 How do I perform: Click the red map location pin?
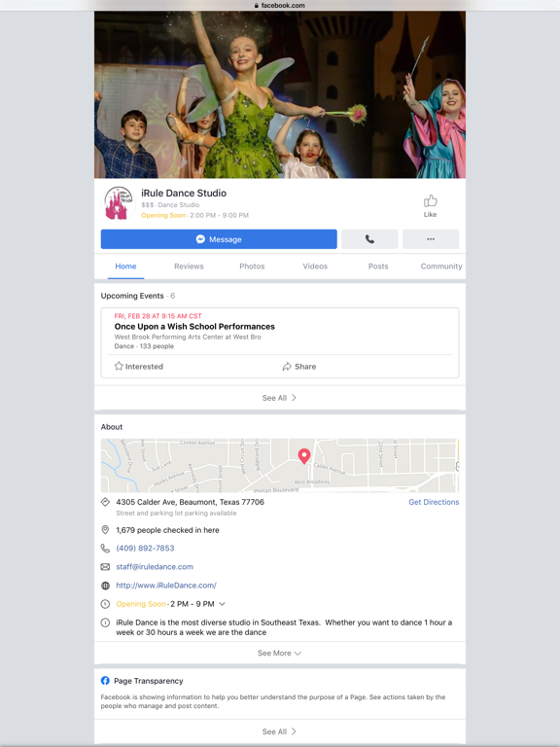[303, 456]
